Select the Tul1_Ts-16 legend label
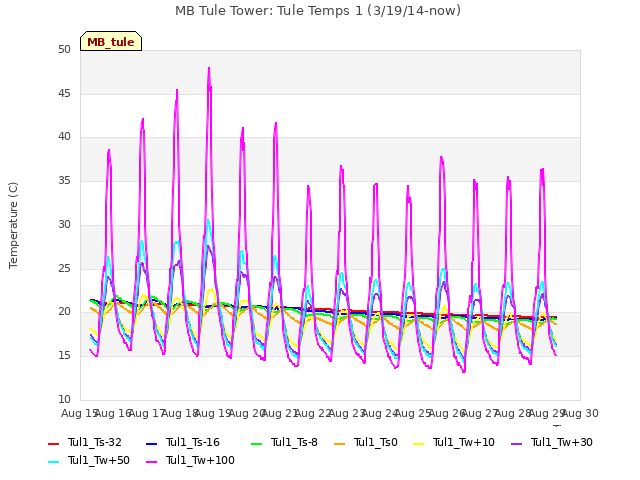Viewport: 640px width, 480px height. pos(193,442)
